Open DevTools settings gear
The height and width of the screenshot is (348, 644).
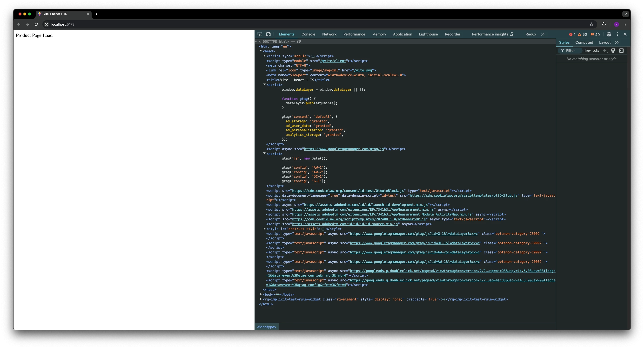point(609,34)
